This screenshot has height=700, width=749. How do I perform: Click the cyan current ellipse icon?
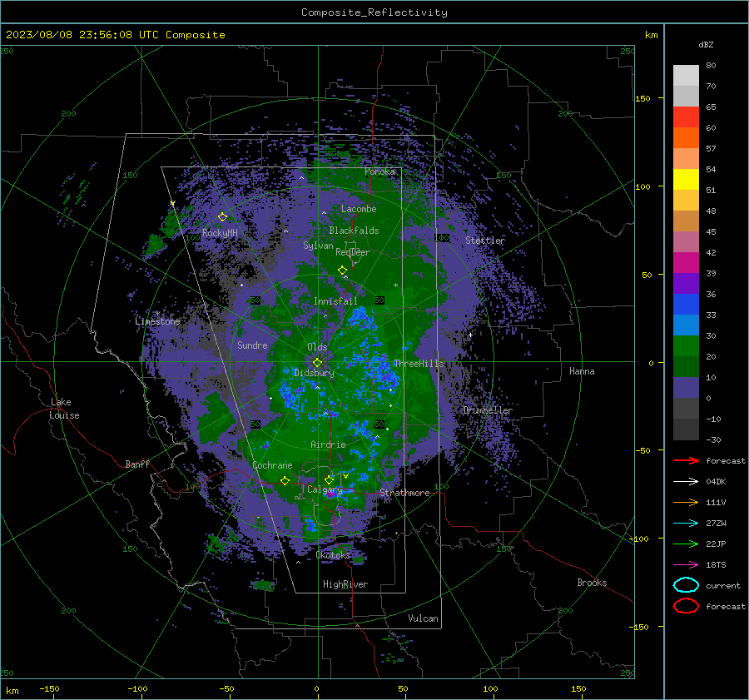686,585
